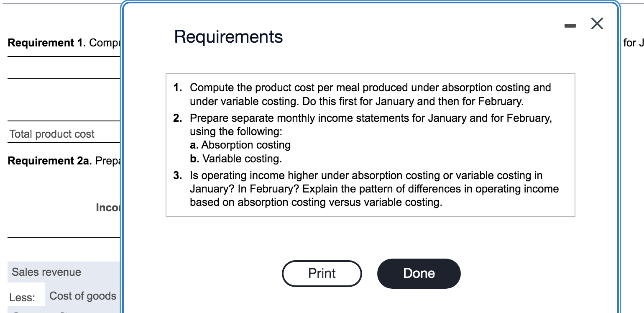The image size is (644, 313).
Task: Select requirement 1 text about product cost
Action: [370, 94]
